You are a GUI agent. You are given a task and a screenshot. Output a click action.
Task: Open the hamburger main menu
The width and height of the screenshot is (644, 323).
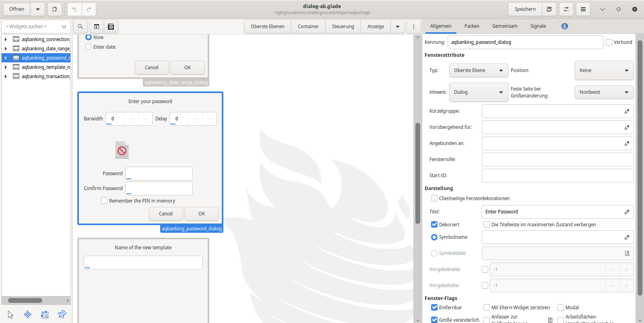(583, 9)
